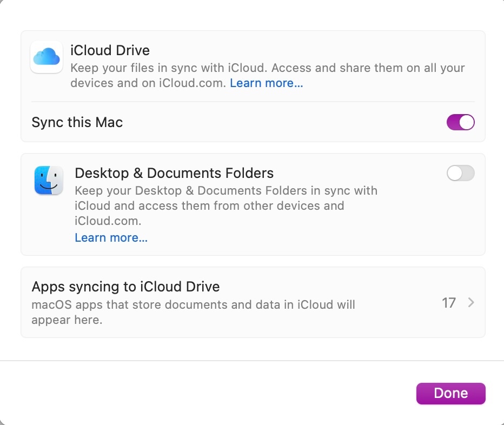Select the Sync this Mac label
Image resolution: width=504 pixels, height=425 pixels.
[77, 123]
